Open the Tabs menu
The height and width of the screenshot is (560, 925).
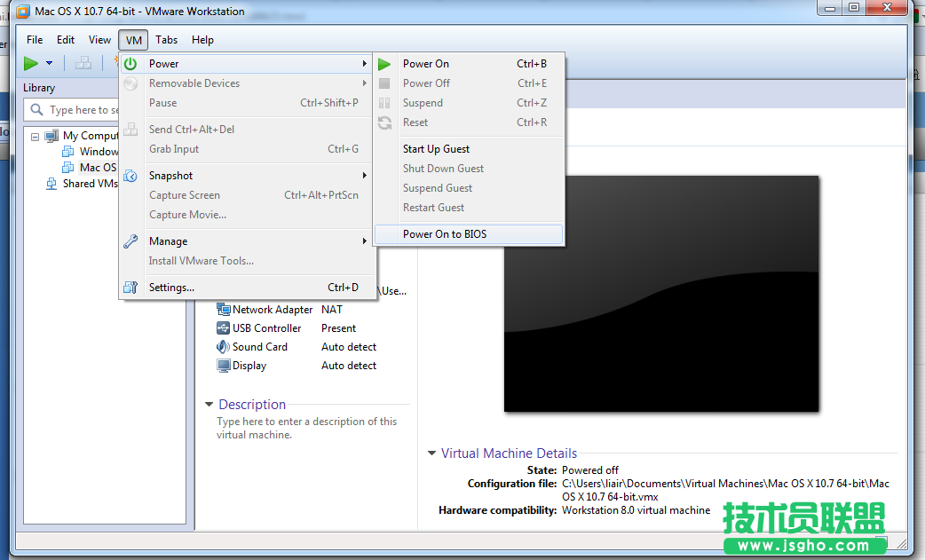[x=166, y=39]
